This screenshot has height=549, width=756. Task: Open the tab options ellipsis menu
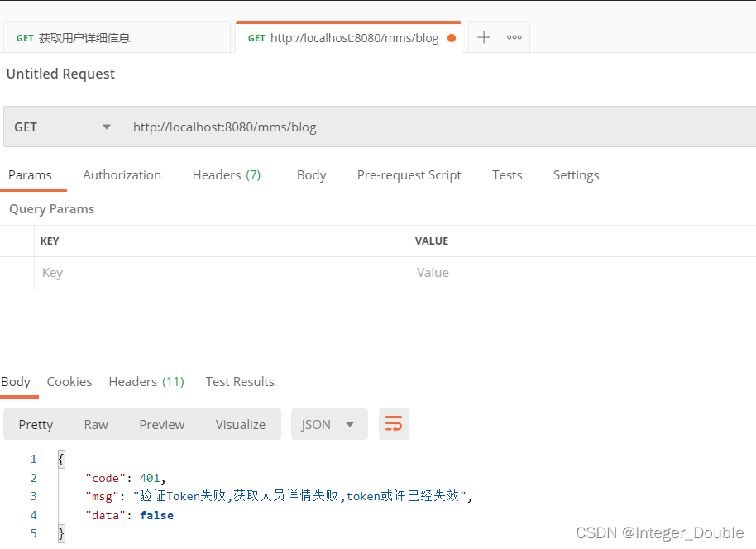pos(514,36)
